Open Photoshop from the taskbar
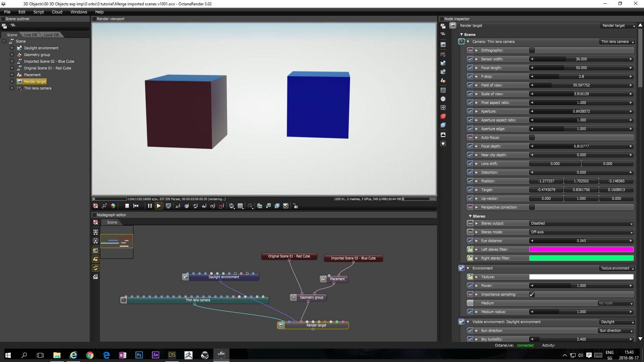The width and height of the screenshot is (644, 362). point(139,355)
